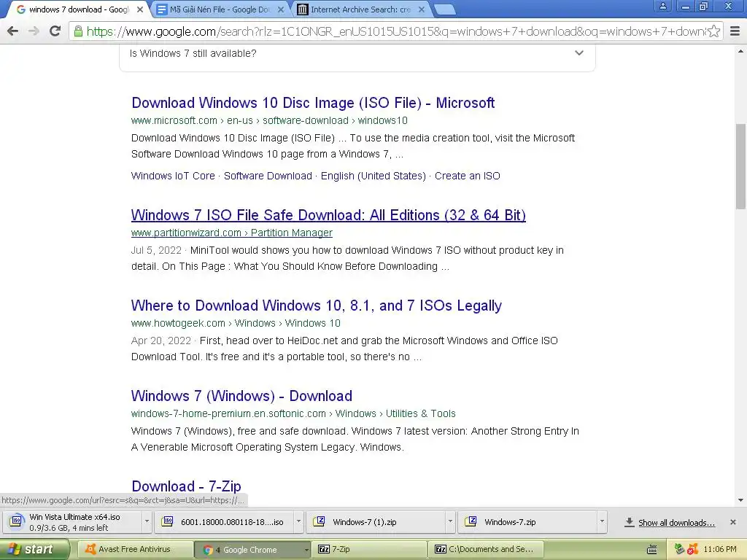This screenshot has width=747, height=560.
Task: Open the Windows 7 (Windows) - Download softonic result
Action: click(241, 396)
